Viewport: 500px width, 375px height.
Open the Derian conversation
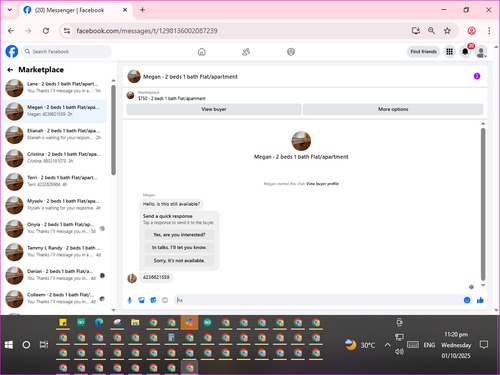[x=55, y=275]
